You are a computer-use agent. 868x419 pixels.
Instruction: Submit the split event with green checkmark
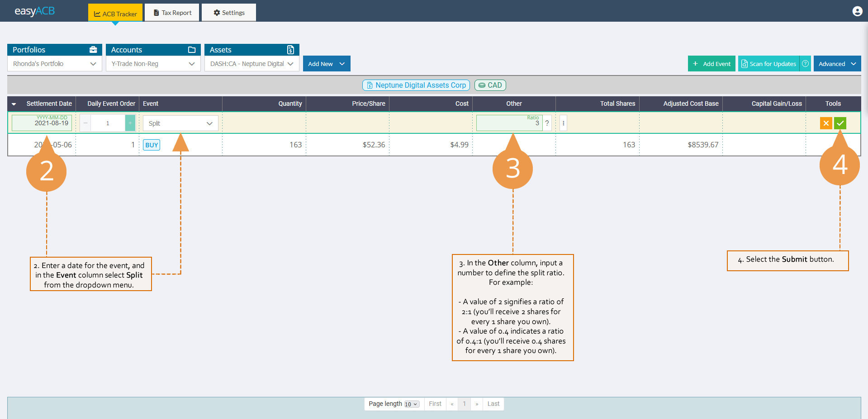click(x=840, y=123)
